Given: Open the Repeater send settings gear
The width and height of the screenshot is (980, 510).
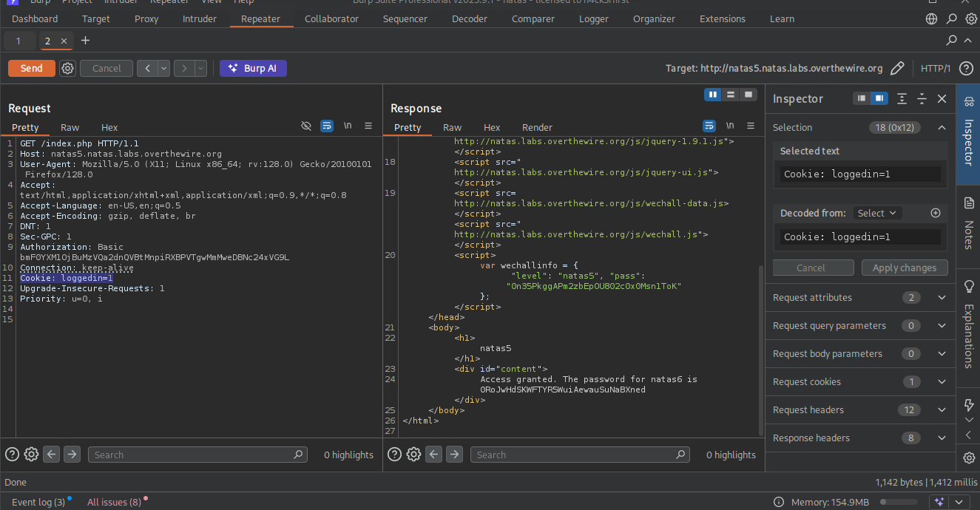Looking at the screenshot, I should [x=68, y=68].
